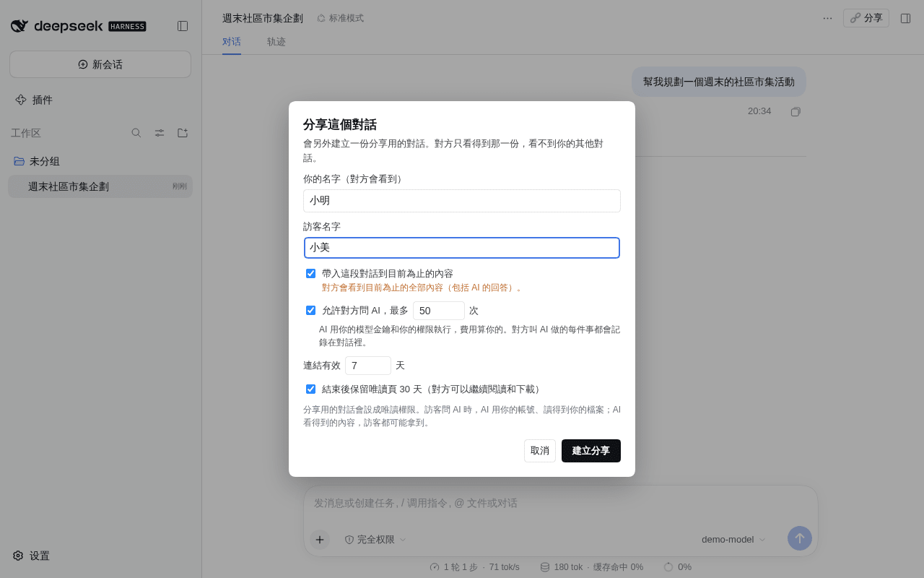The image size is (924, 578).
Task: Open the demo-model selector dropdown
Action: [733, 539]
